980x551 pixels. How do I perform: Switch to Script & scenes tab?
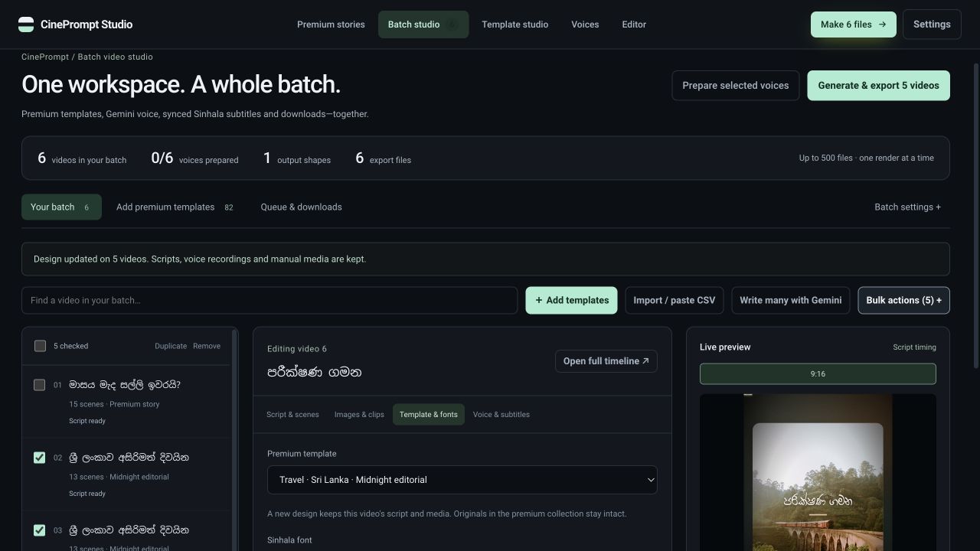292,415
